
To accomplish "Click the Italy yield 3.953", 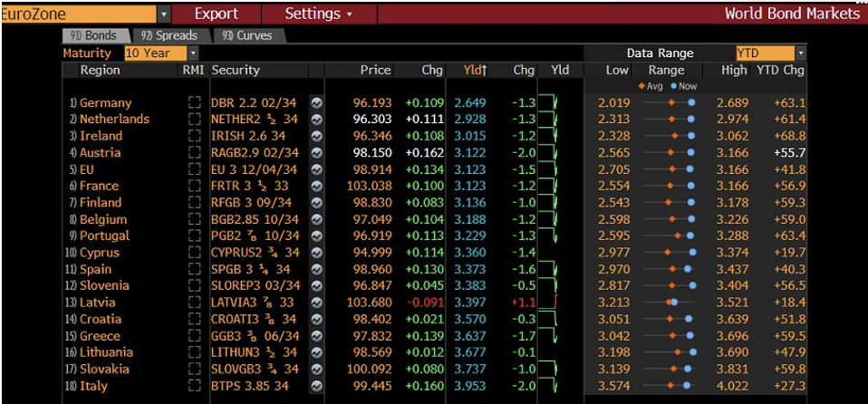I will [470, 386].
